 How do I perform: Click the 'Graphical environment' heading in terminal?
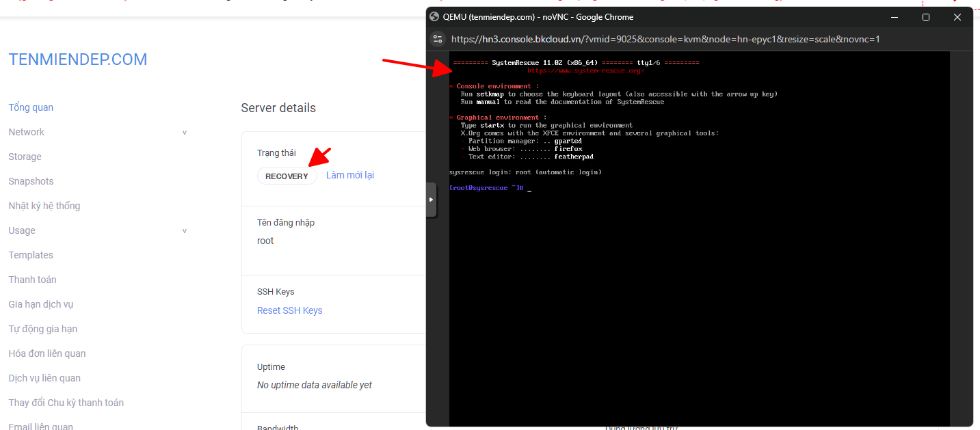point(497,118)
